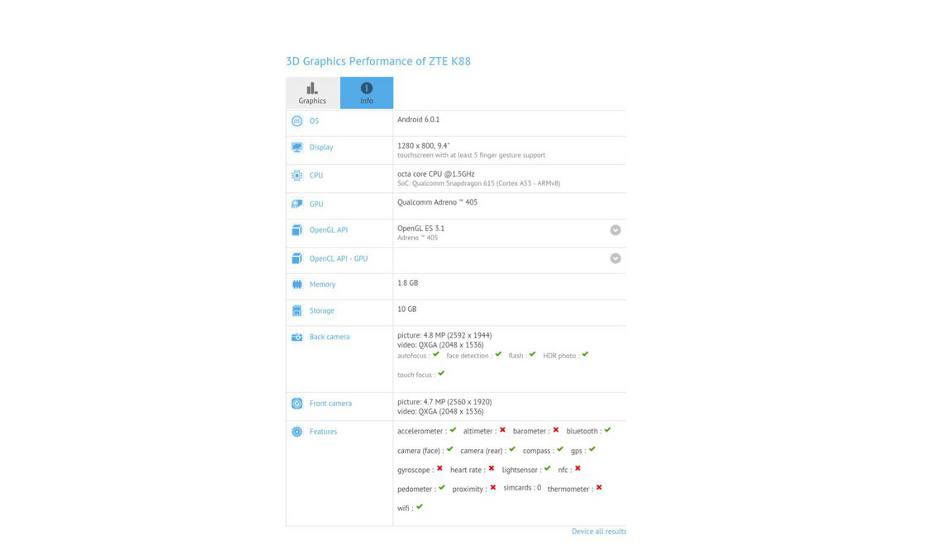Click the Storage icon
The height and width of the screenshot is (549, 950).
297,311
